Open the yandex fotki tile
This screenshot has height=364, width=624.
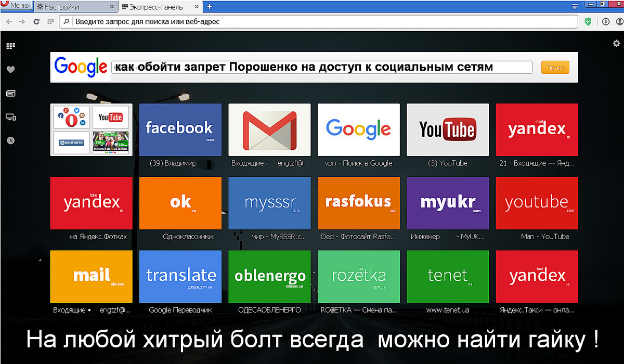coord(91,203)
